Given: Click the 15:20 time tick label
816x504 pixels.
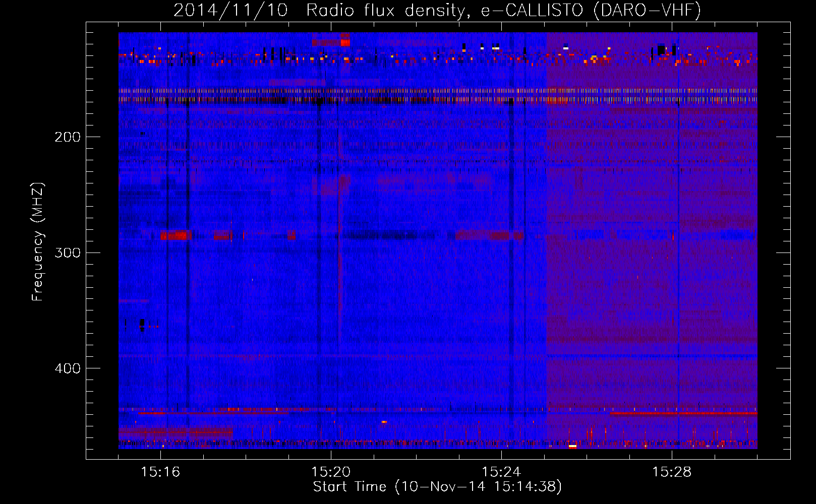Looking at the screenshot, I should coord(331,472).
